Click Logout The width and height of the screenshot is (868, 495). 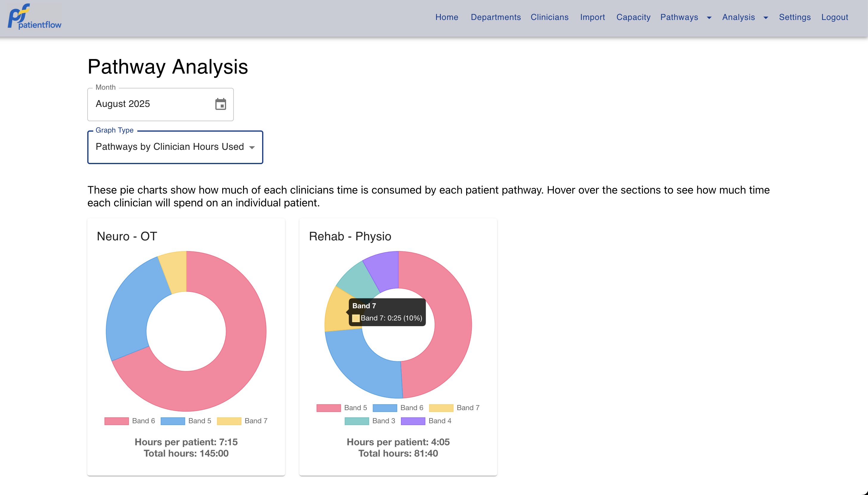point(834,17)
